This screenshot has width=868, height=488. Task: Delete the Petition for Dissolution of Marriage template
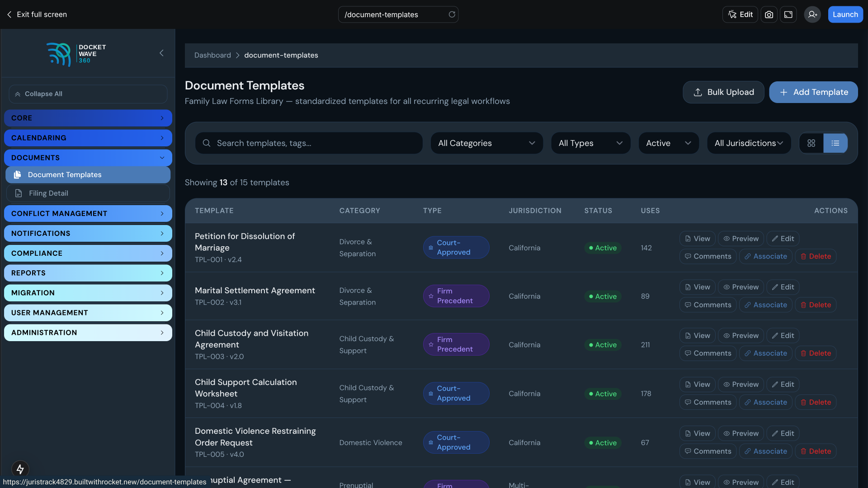816,256
